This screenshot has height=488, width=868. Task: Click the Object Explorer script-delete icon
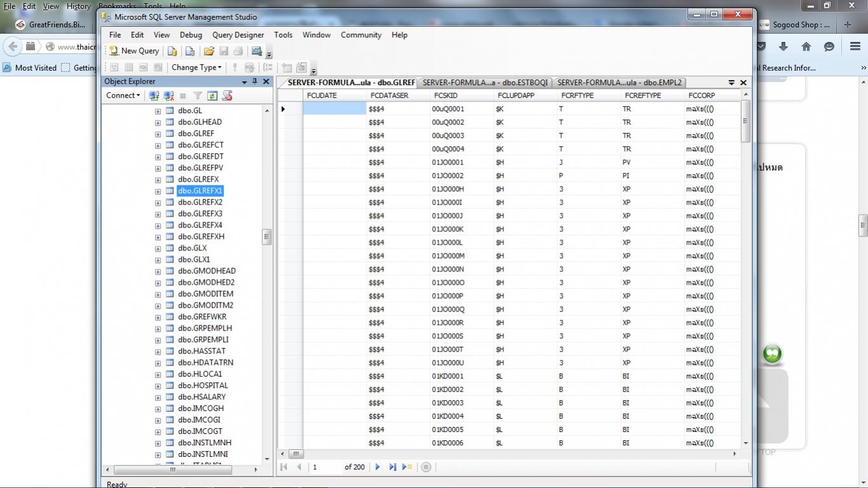(x=227, y=95)
